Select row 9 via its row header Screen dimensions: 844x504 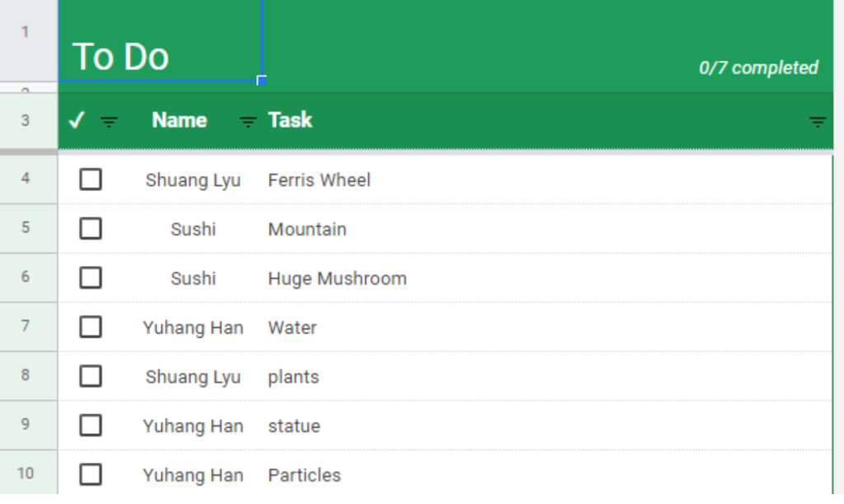pos(29,425)
